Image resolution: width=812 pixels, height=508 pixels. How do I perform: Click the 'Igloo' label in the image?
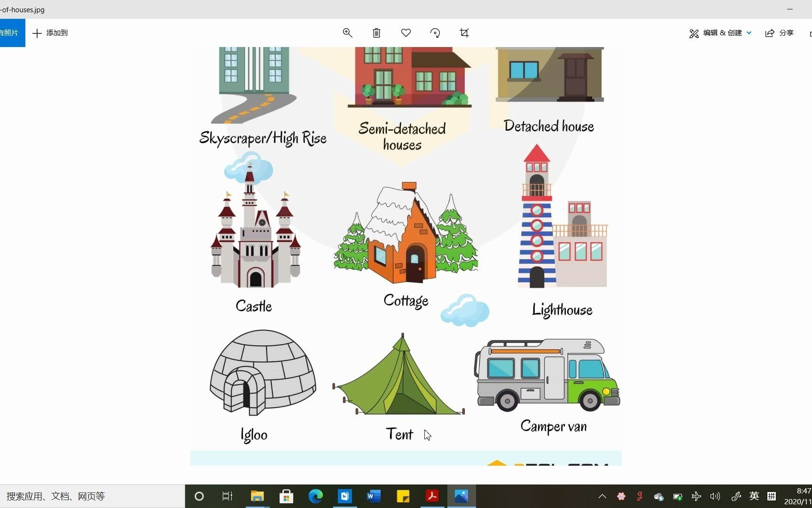254,435
